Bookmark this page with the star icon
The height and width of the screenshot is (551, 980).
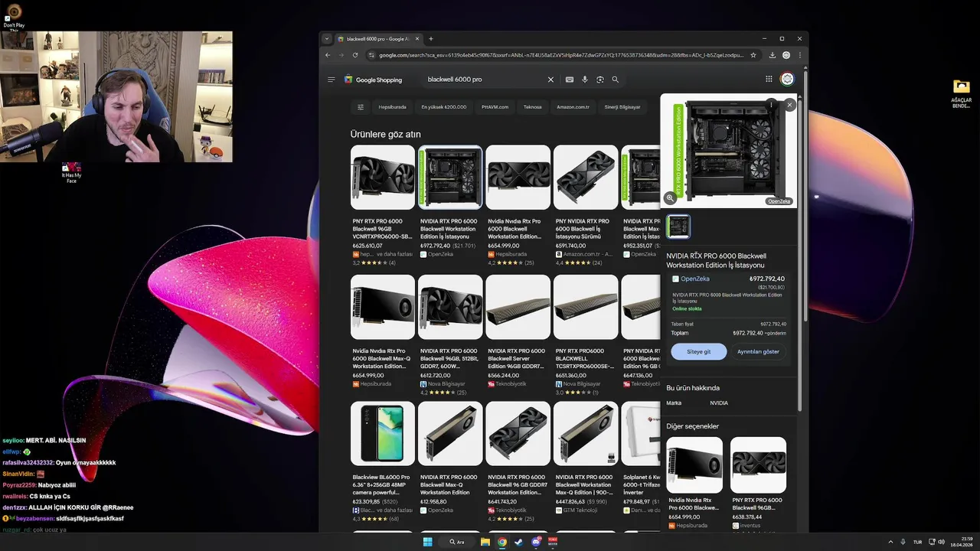(753, 55)
